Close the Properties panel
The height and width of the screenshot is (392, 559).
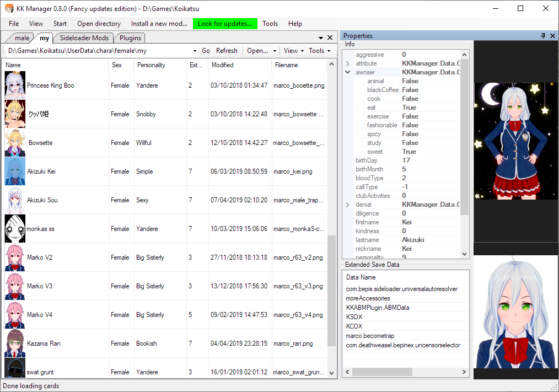[552, 36]
